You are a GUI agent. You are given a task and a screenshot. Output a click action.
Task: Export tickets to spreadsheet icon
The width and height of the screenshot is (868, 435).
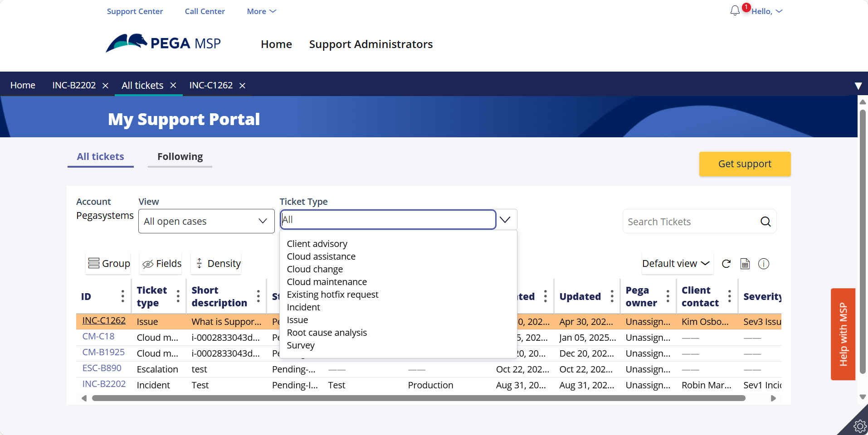pos(745,264)
